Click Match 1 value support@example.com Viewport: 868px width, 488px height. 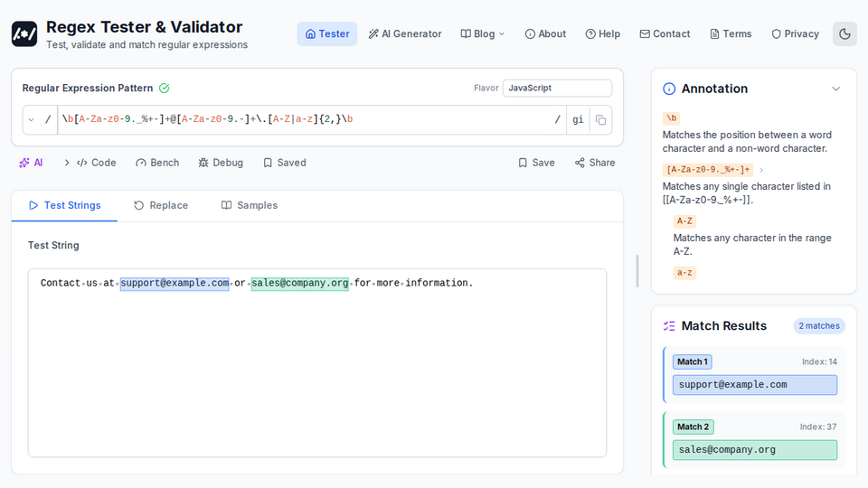click(754, 385)
